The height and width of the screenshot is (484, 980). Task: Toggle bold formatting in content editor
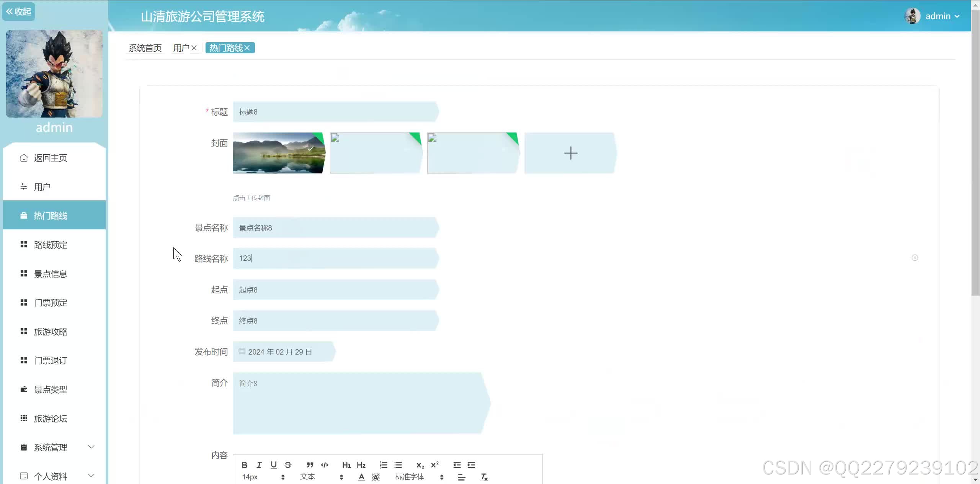(245, 465)
